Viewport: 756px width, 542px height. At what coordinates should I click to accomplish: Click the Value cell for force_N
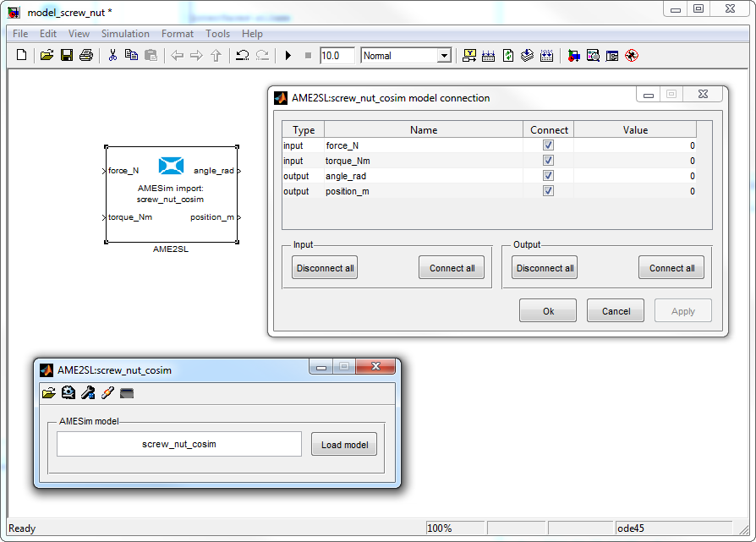(x=635, y=145)
